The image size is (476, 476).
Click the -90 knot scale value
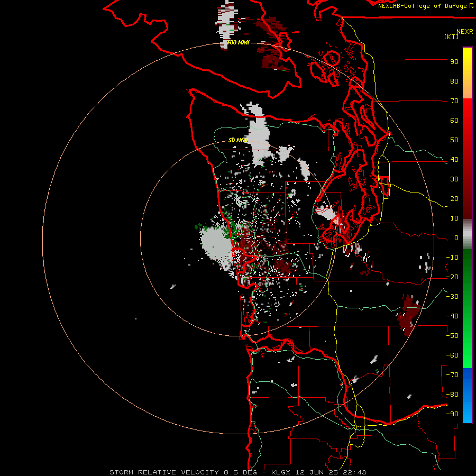(x=452, y=414)
